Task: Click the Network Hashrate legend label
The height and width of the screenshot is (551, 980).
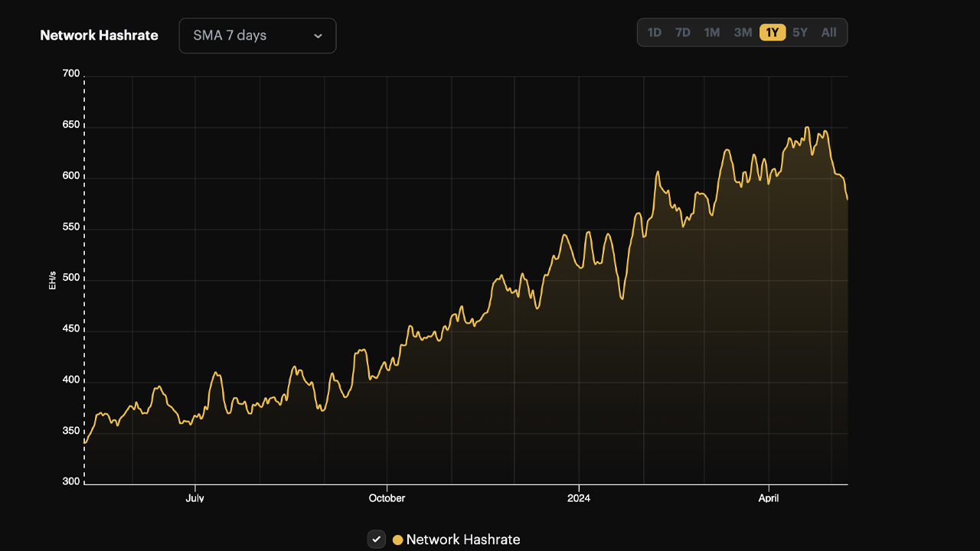Action: click(463, 539)
